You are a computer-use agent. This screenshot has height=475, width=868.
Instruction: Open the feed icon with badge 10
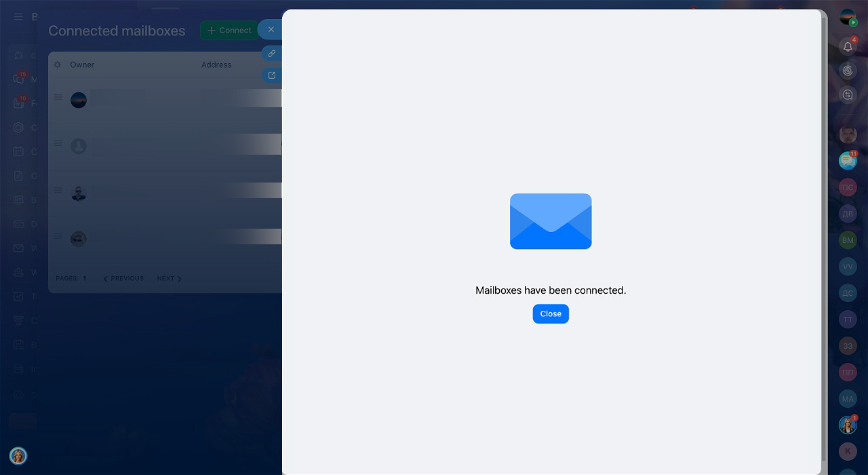pos(18,104)
